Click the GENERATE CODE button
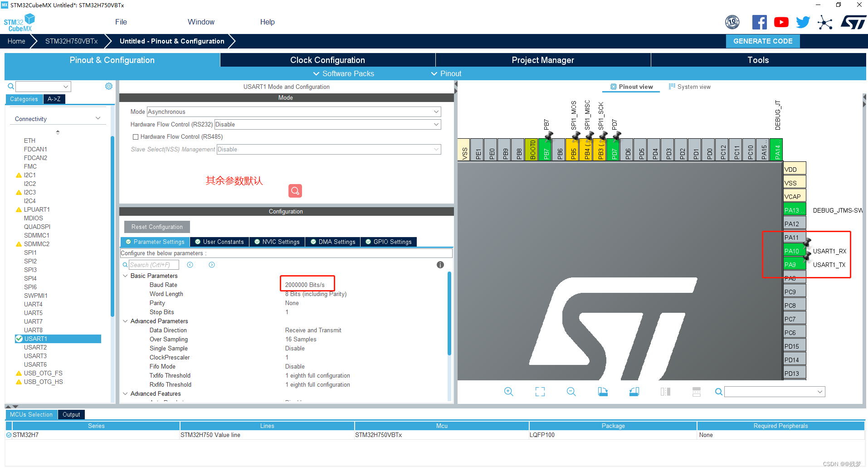868x471 pixels. [x=763, y=41]
